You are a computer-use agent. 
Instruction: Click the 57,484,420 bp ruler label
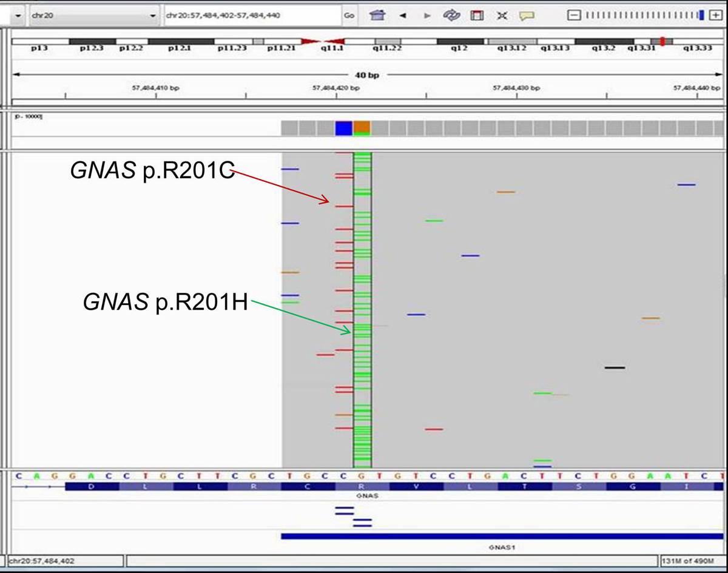point(336,88)
